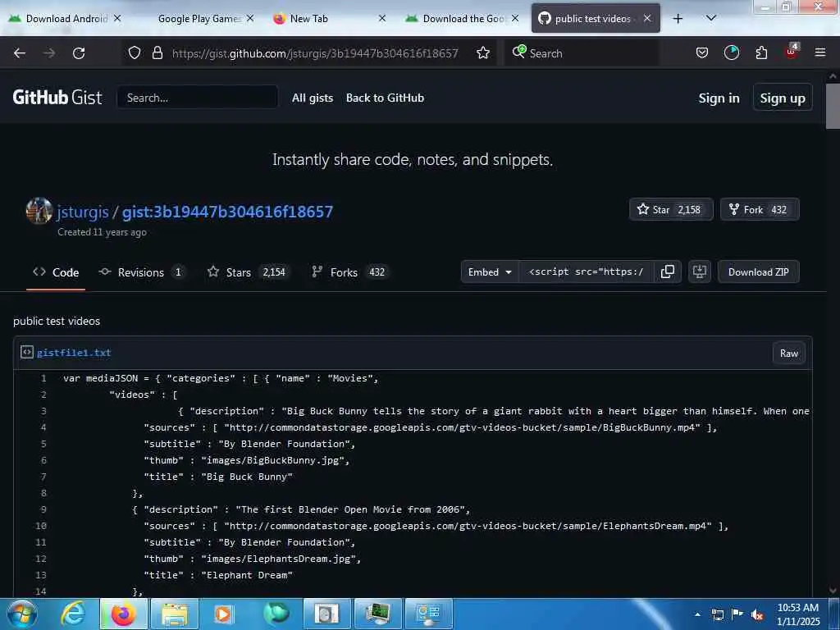Close the New Tab tab
The height and width of the screenshot is (630, 840).
pyautogui.click(x=382, y=18)
